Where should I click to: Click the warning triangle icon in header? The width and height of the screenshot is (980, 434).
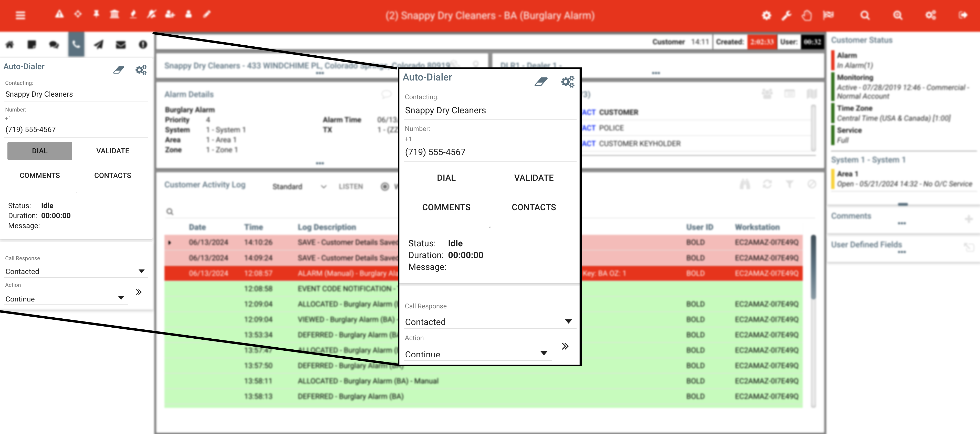pyautogui.click(x=59, y=14)
